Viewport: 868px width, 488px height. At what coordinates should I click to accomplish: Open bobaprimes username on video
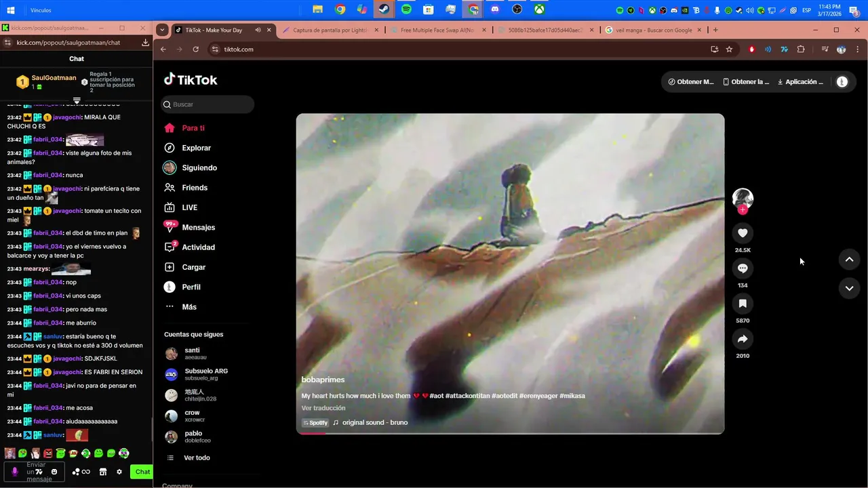[x=323, y=380]
